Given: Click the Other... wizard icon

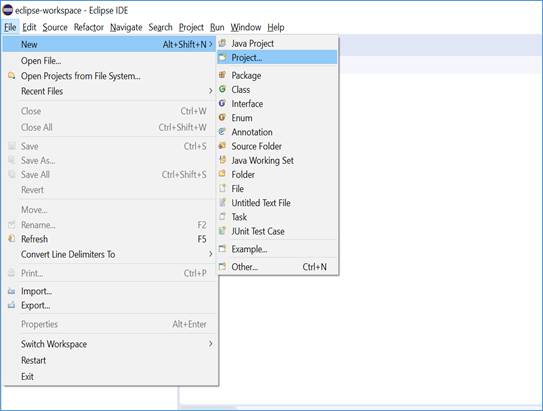Looking at the screenshot, I should click(222, 267).
